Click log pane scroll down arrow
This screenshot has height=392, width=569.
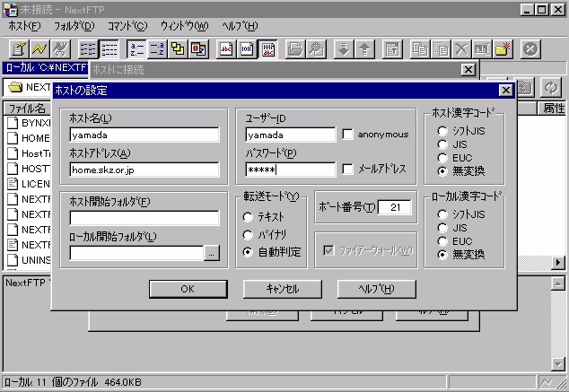[558, 363]
